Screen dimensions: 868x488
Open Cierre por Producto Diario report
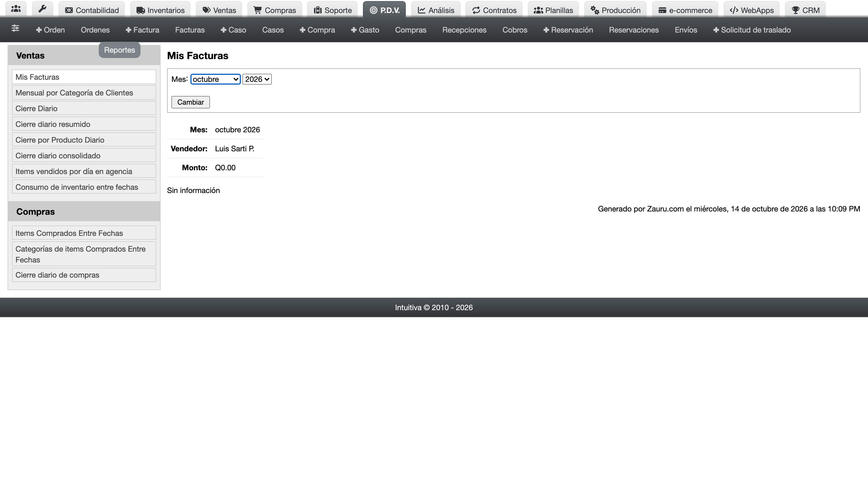click(84, 140)
